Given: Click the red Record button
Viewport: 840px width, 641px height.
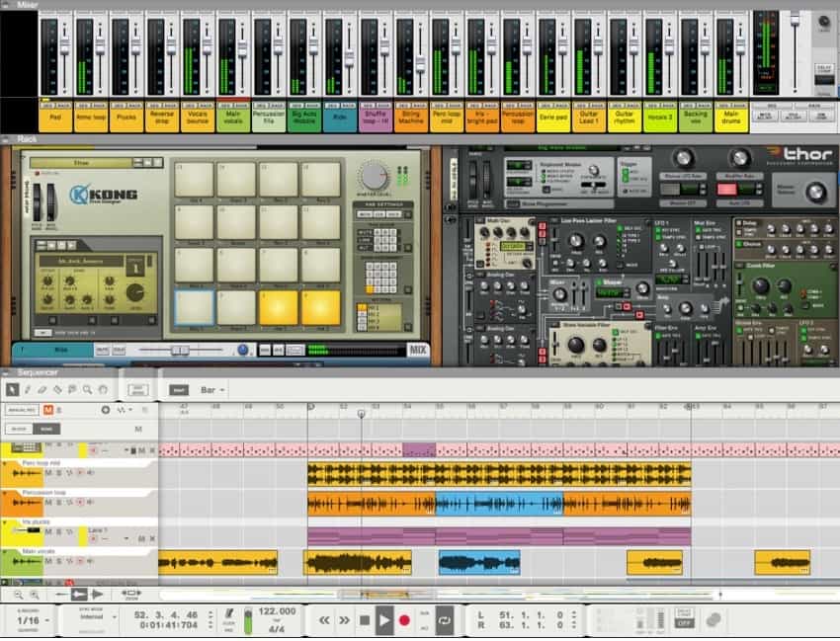Looking at the screenshot, I should tap(404, 620).
